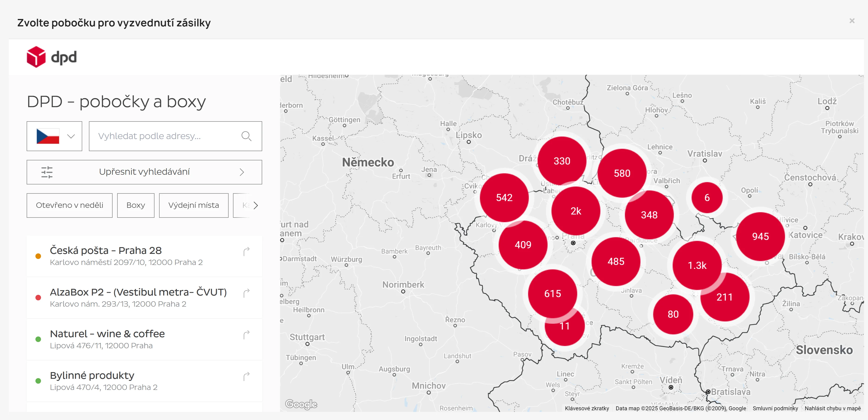The image size is (868, 420).
Task: Click the address search input field
Action: [x=165, y=136]
